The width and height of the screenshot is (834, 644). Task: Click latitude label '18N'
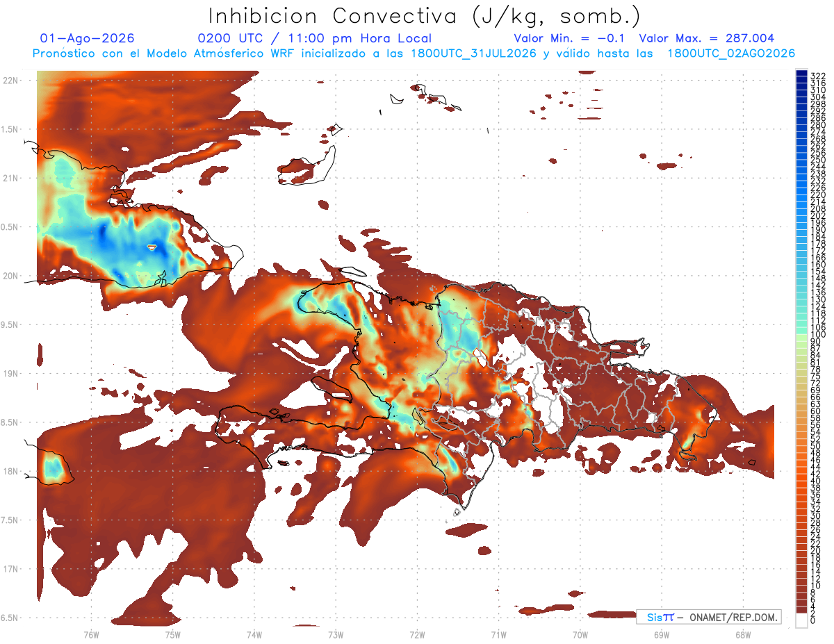coord(12,471)
